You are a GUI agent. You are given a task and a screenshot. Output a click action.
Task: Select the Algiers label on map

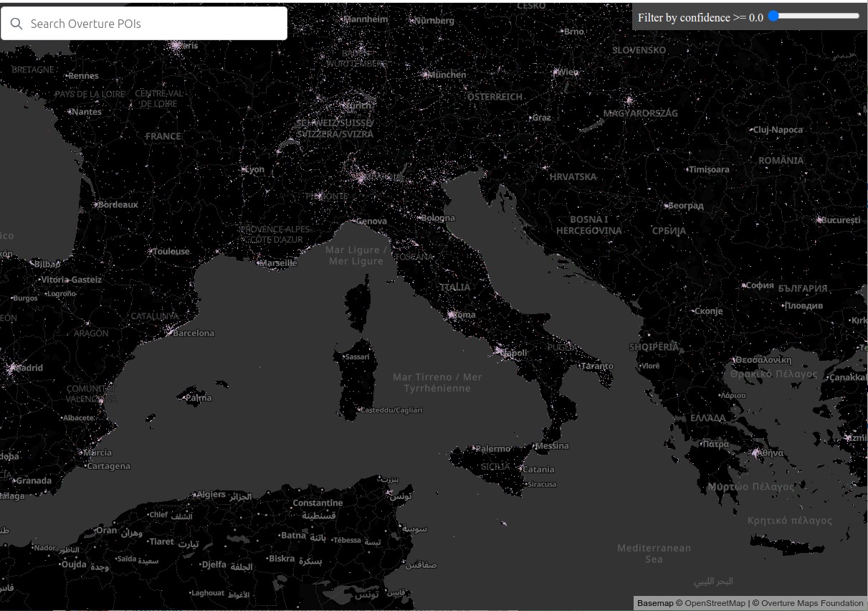(x=211, y=494)
